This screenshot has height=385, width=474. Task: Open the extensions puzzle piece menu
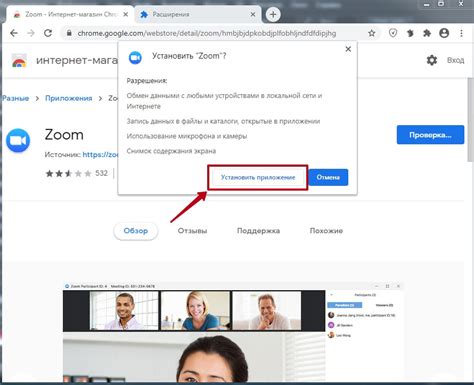pyautogui.click(x=427, y=33)
